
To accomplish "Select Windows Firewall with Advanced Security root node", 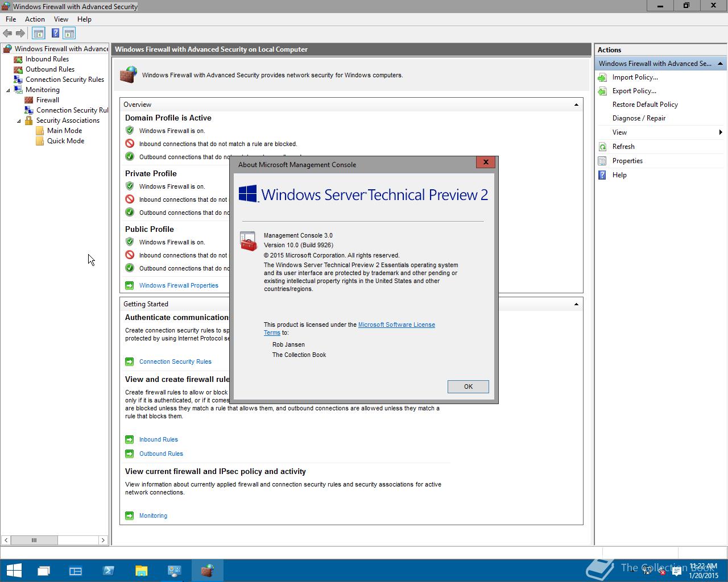I will (x=61, y=49).
